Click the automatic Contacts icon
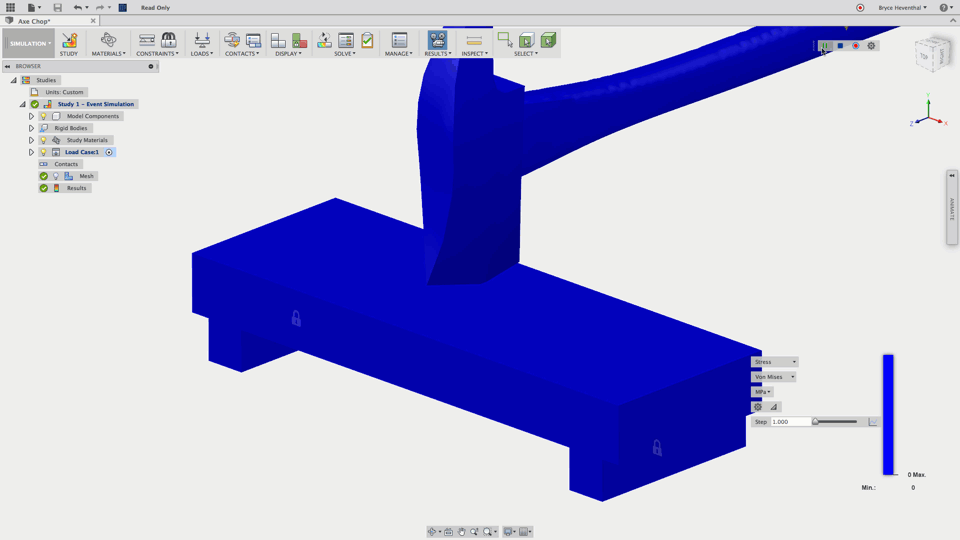 231,40
